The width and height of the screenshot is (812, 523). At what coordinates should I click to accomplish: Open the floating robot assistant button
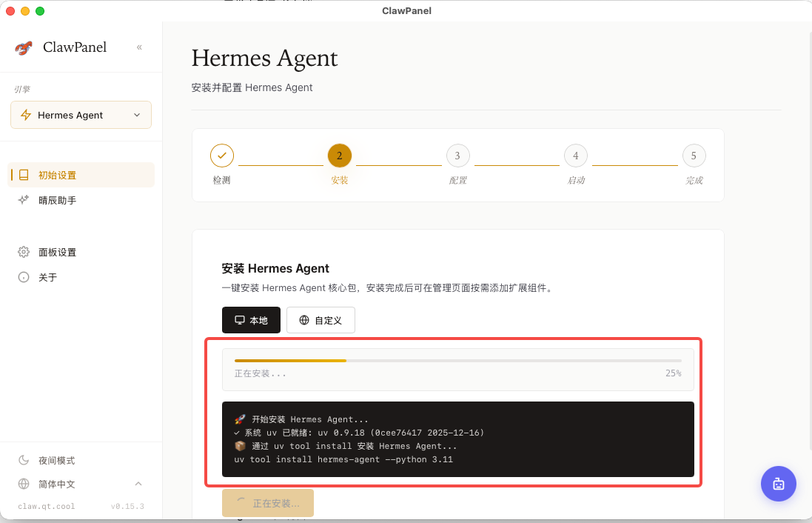(779, 484)
